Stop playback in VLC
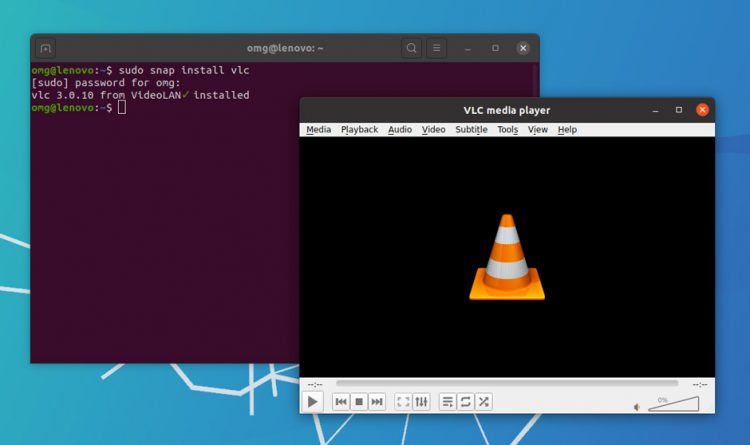The height and width of the screenshot is (445, 750). coord(359,401)
